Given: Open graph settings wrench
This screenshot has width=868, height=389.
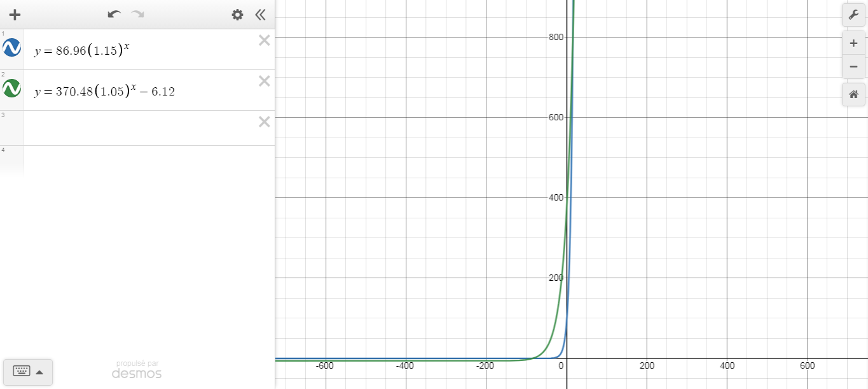Looking at the screenshot, I should 853,15.
